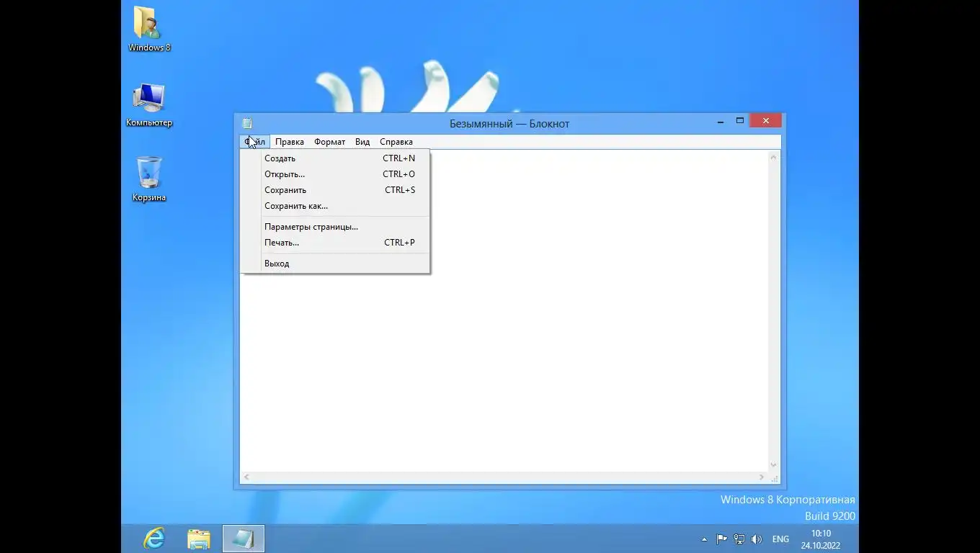Viewport: 980px width, 553px height.
Task: Open the Правка menu
Action: (x=290, y=142)
